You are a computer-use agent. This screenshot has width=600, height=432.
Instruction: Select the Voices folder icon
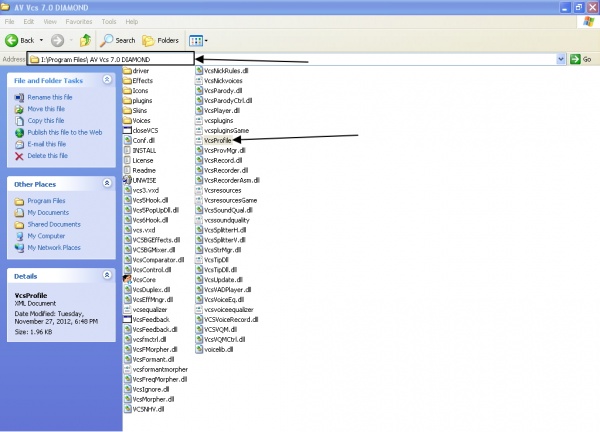pos(127,121)
